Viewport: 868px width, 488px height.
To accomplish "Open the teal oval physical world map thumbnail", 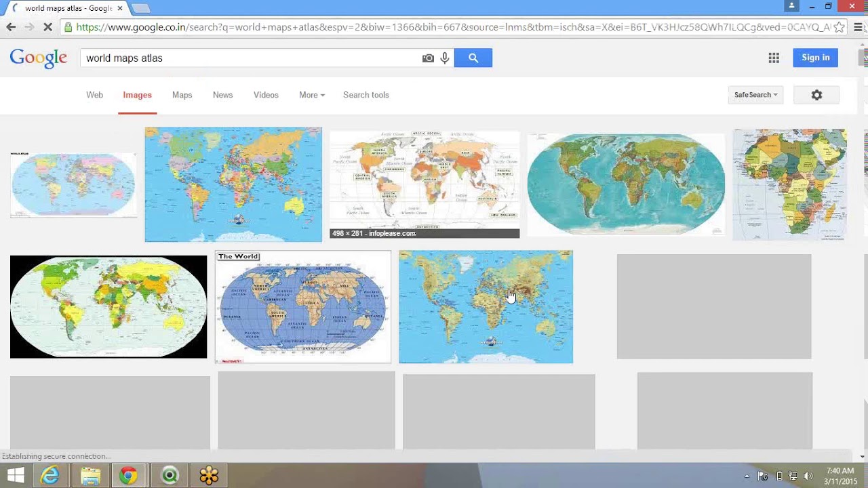I will click(626, 184).
